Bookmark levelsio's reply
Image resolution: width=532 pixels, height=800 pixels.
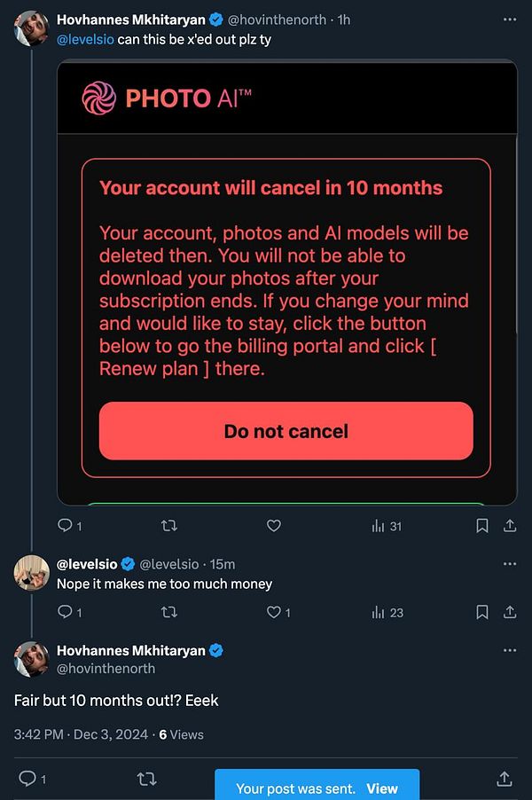pos(482,612)
